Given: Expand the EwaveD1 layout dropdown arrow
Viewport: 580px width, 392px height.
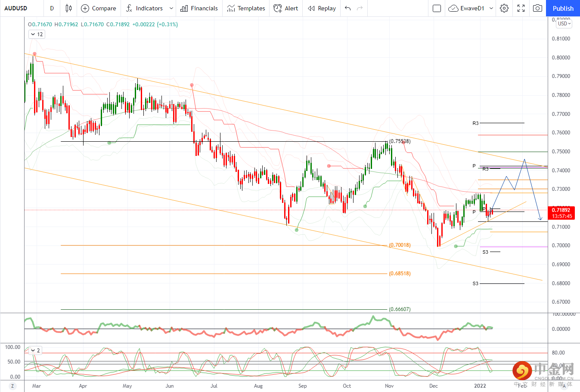Looking at the screenshot, I should tap(491, 8).
